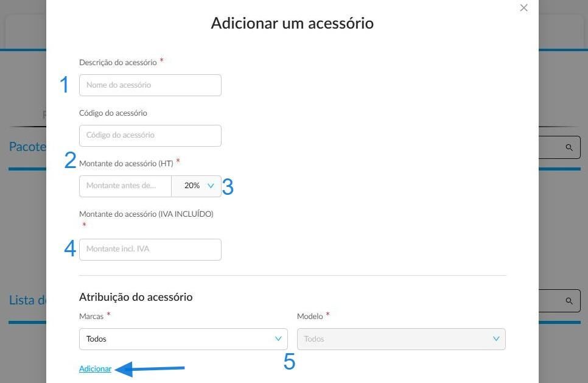Image resolution: width=588 pixels, height=383 pixels.
Task: Click the Pacote heading in background
Action: 27,147
